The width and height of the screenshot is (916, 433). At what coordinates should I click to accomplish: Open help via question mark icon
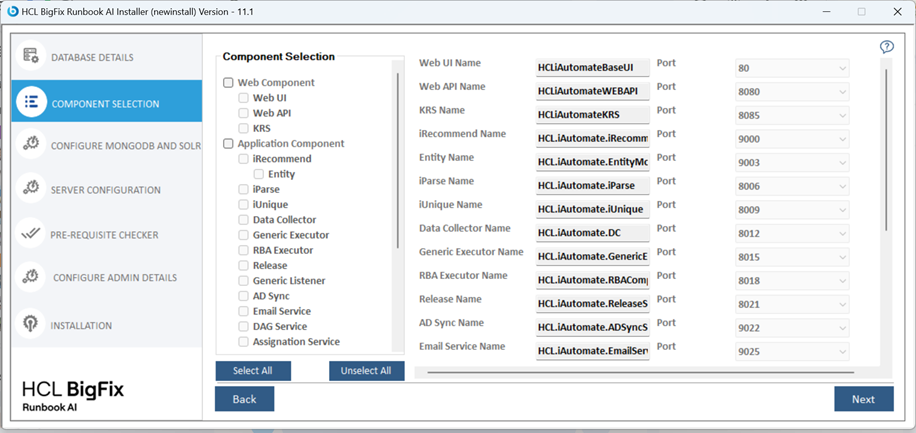(886, 47)
